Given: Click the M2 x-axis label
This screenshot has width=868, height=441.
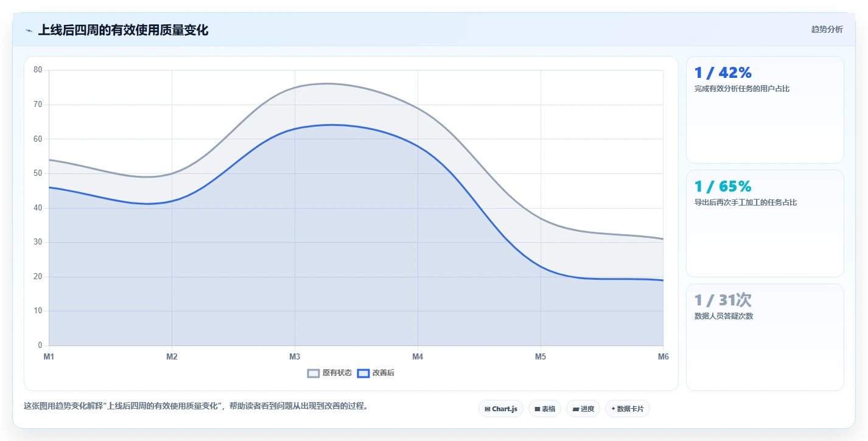Looking at the screenshot, I should [172, 356].
